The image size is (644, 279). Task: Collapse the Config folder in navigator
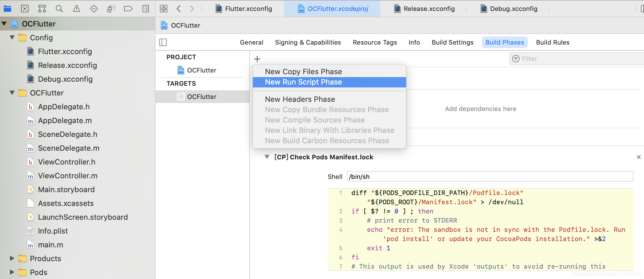[12, 37]
